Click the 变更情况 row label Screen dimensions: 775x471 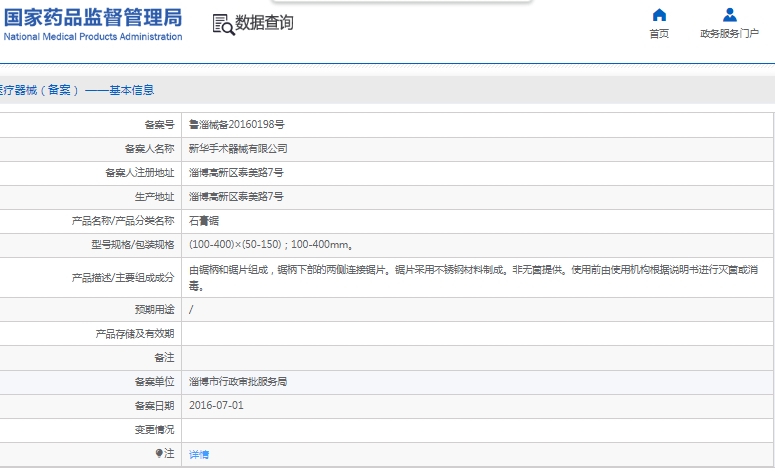point(154,430)
